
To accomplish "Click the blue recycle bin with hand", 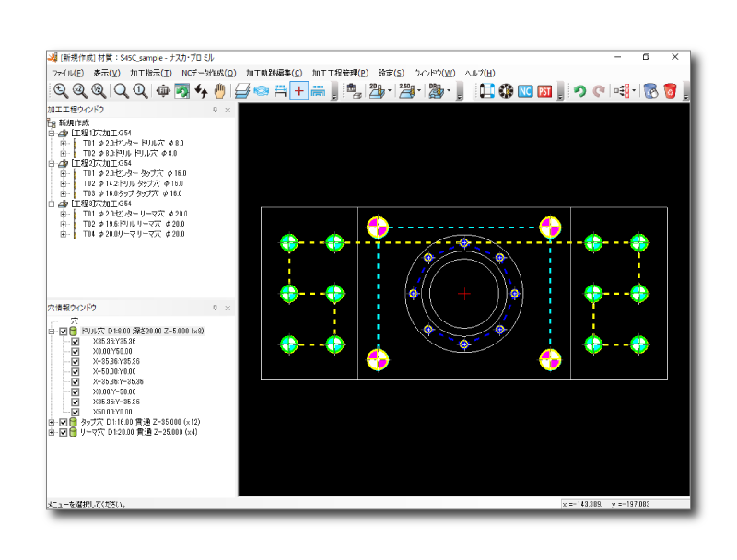I will [x=651, y=90].
